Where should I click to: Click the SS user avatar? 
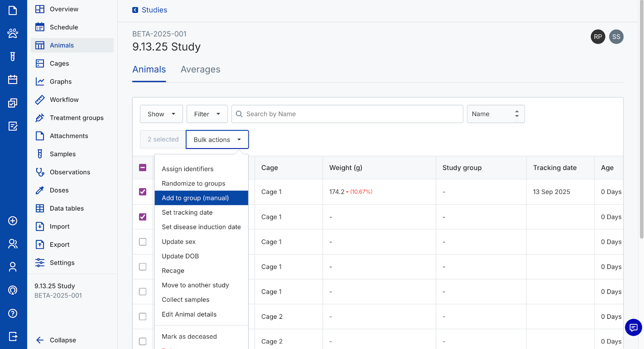pos(616,37)
